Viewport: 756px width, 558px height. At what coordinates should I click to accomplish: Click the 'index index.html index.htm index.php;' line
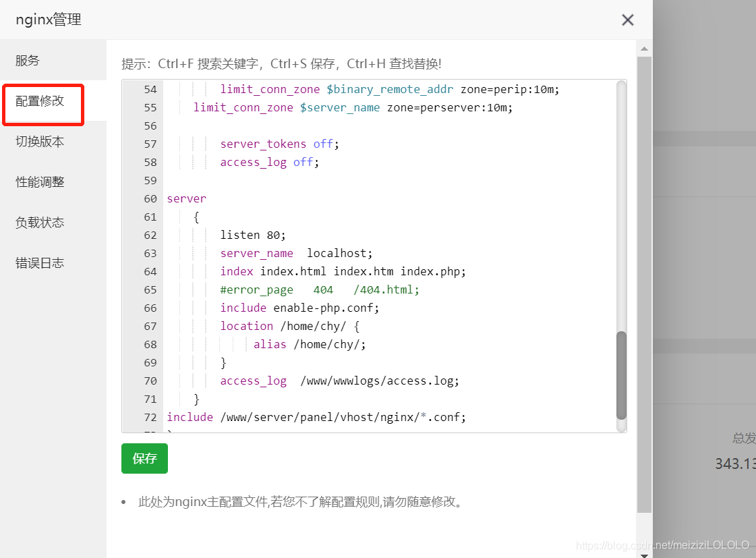tap(343, 271)
